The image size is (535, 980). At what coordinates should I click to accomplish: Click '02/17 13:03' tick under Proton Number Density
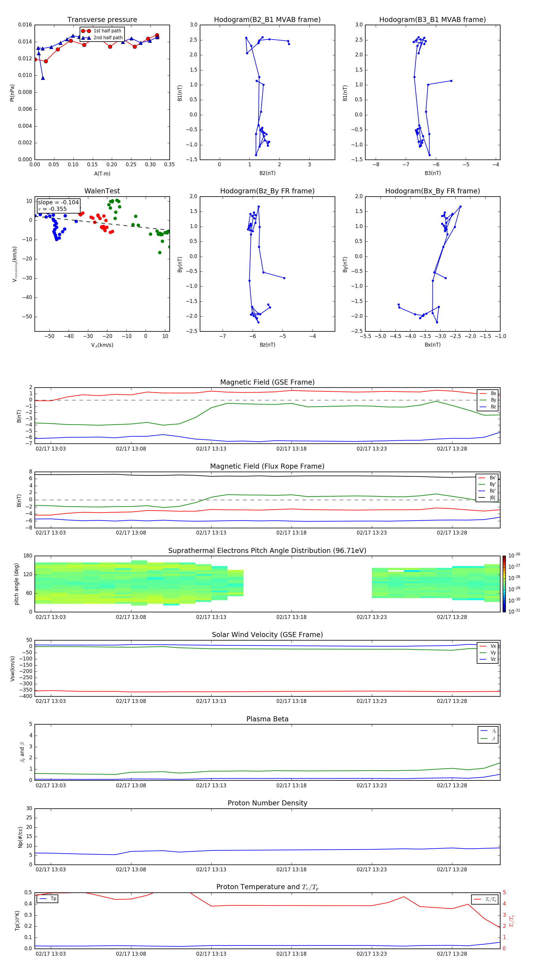coord(51,870)
